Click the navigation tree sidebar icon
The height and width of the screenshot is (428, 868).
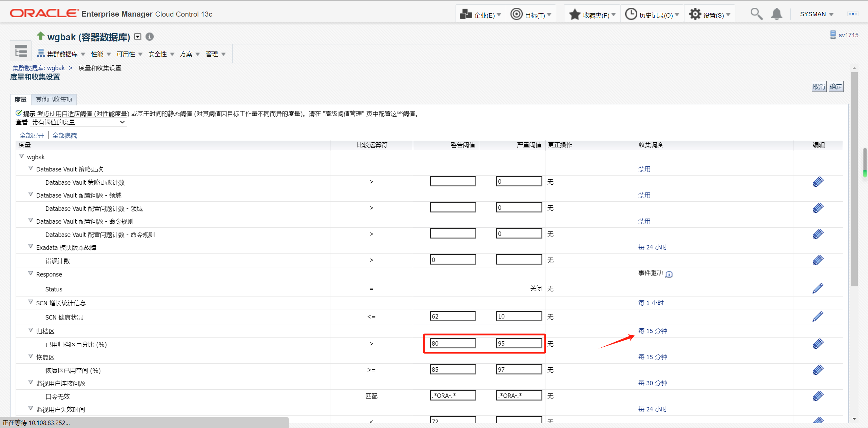(21, 51)
